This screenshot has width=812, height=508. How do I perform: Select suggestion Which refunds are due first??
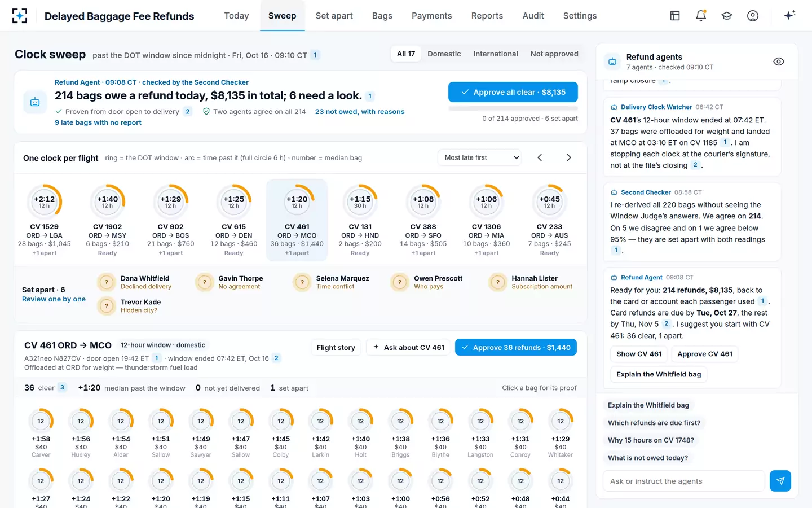[x=654, y=423]
